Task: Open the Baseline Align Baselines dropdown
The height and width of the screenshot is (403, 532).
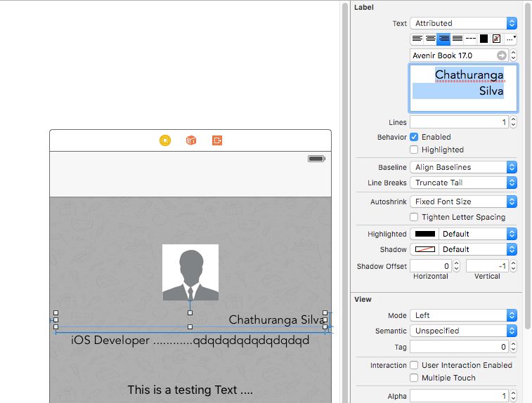Action: [x=463, y=167]
